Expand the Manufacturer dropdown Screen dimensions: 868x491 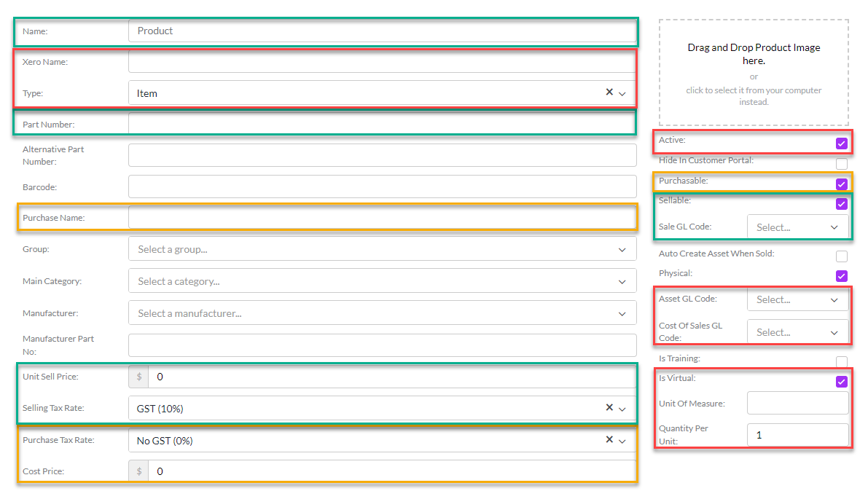pos(622,314)
